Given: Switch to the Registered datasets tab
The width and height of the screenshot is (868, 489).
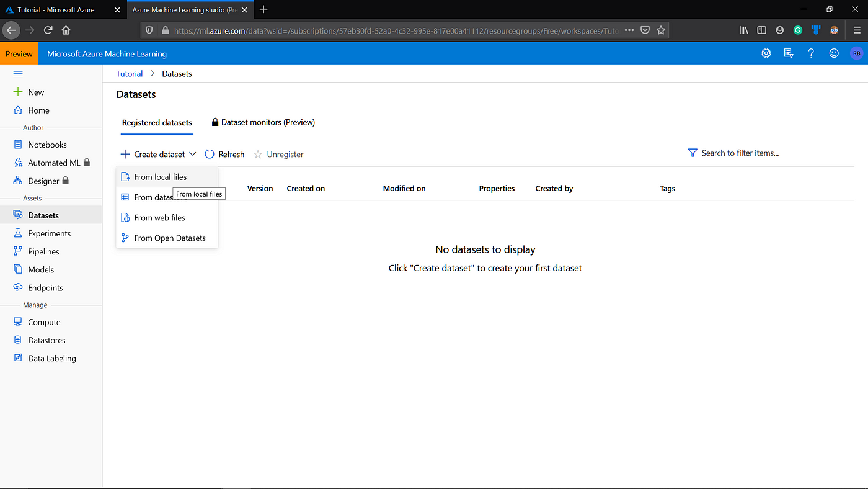Looking at the screenshot, I should pyautogui.click(x=157, y=123).
